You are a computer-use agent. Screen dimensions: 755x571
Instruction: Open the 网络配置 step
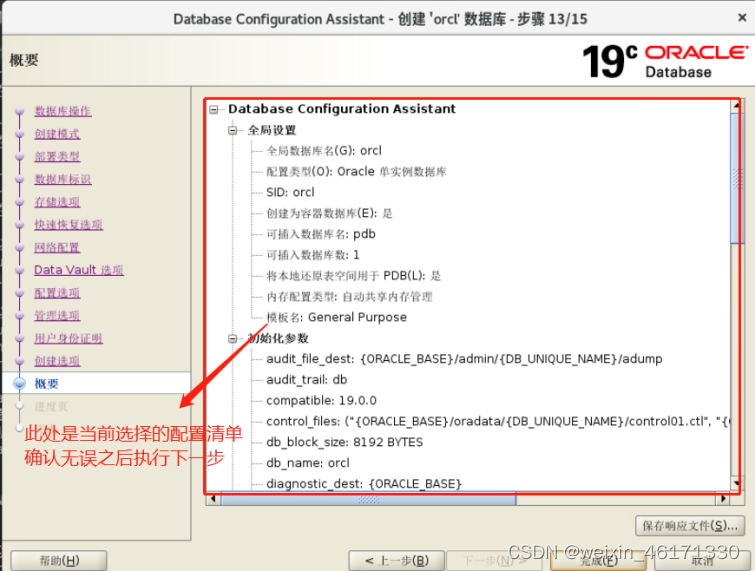click(57, 247)
